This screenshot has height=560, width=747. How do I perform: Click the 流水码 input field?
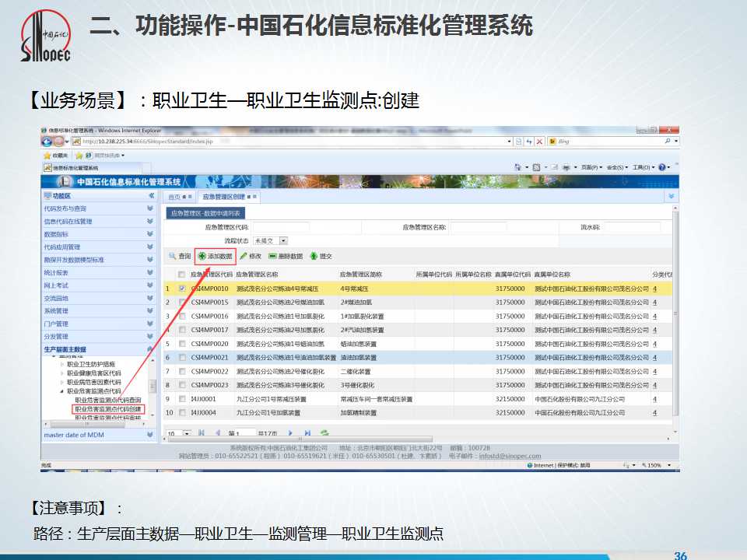click(632, 227)
